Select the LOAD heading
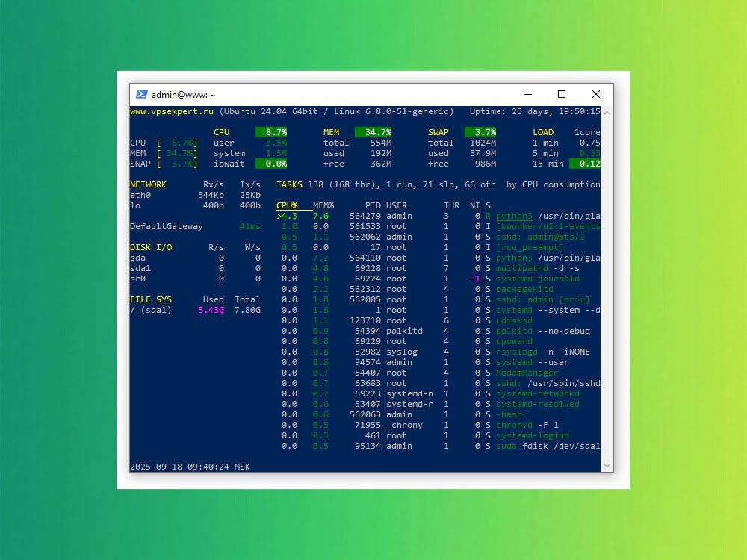This screenshot has width=747, height=560. pos(543,132)
